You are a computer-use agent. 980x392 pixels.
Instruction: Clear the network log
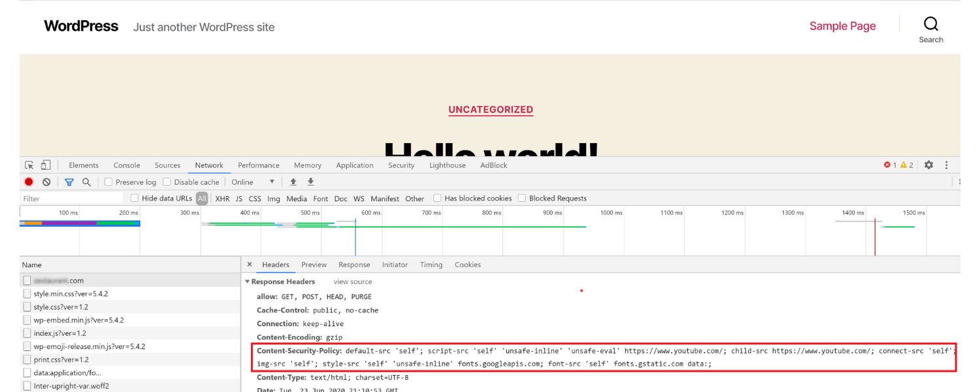(46, 182)
